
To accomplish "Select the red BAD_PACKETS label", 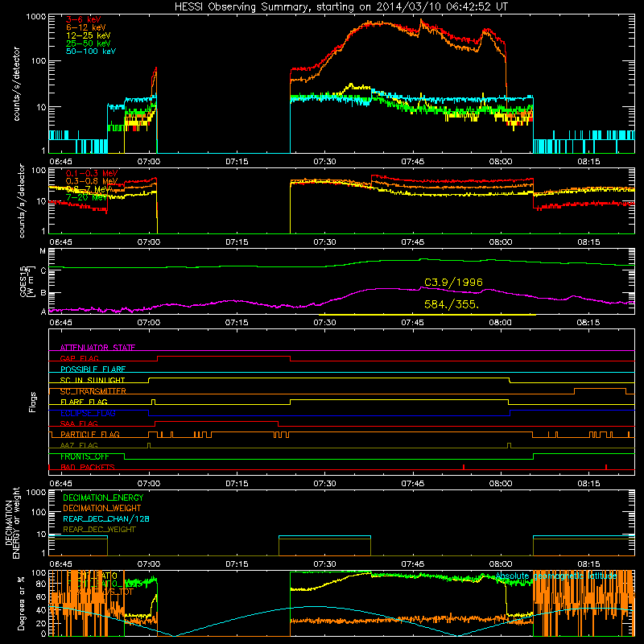I will click(x=88, y=467).
